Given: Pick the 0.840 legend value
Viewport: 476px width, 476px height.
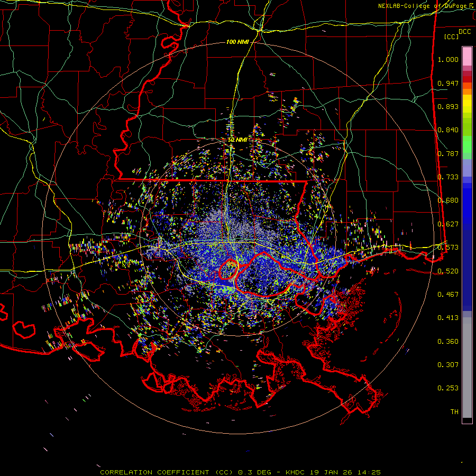Looking at the screenshot, I should pos(448,130).
